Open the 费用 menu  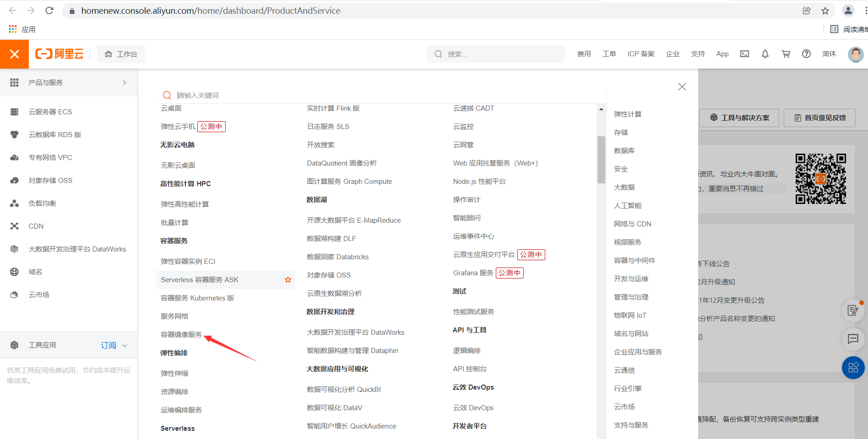tap(584, 54)
